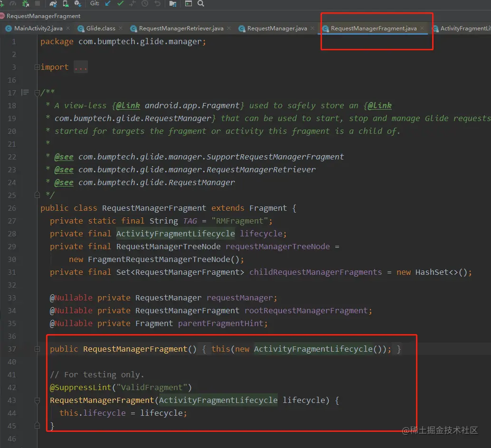The width and height of the screenshot is (491, 448).
Task: Select RequestManagerFragment.java tab
Action: point(374,28)
